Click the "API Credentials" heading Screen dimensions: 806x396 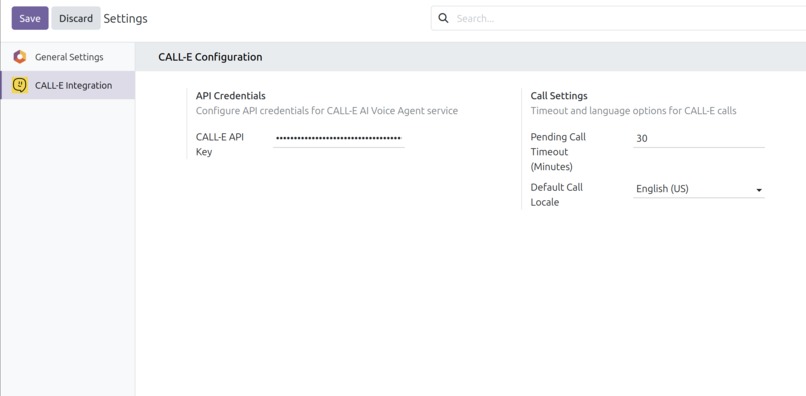tap(231, 96)
